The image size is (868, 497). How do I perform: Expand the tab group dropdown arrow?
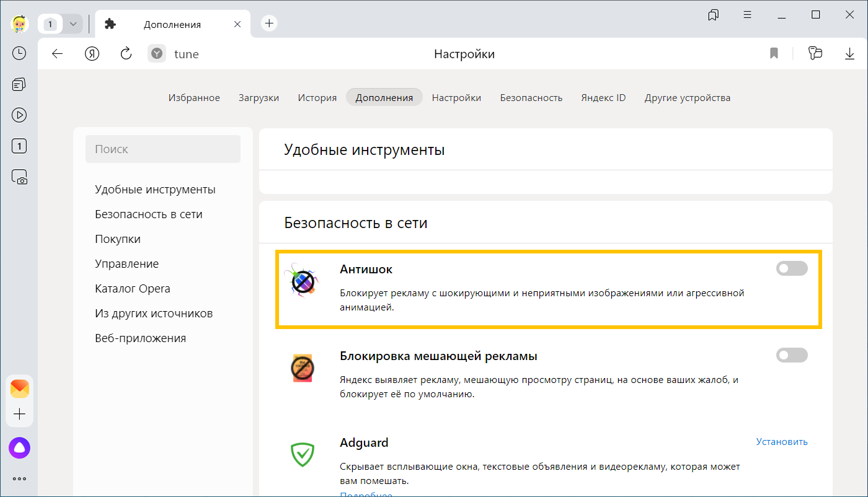pos(73,24)
